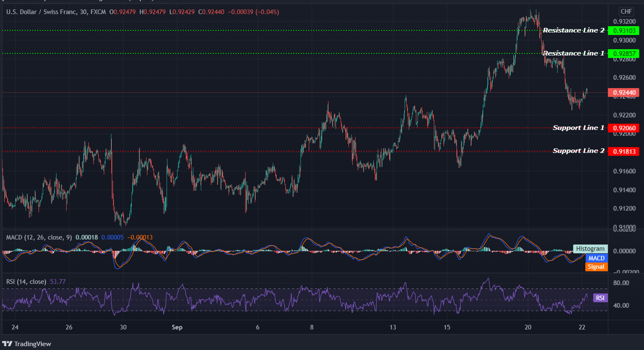Click the TradingView logo in the corner
The width and height of the screenshot is (644, 350).
pos(27,344)
